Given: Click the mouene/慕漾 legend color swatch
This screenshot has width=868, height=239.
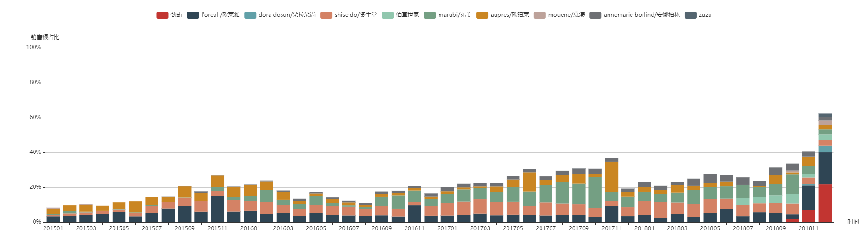Looking at the screenshot, I should point(540,15).
